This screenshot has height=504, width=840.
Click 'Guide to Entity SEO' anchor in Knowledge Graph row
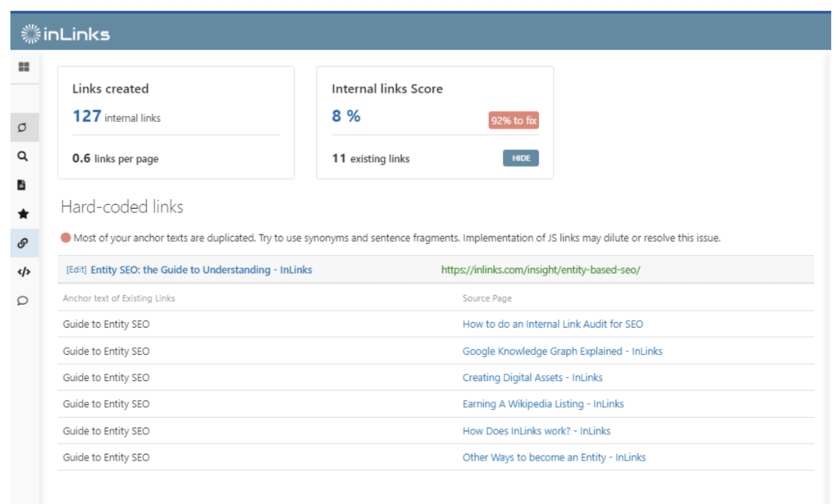106,351
